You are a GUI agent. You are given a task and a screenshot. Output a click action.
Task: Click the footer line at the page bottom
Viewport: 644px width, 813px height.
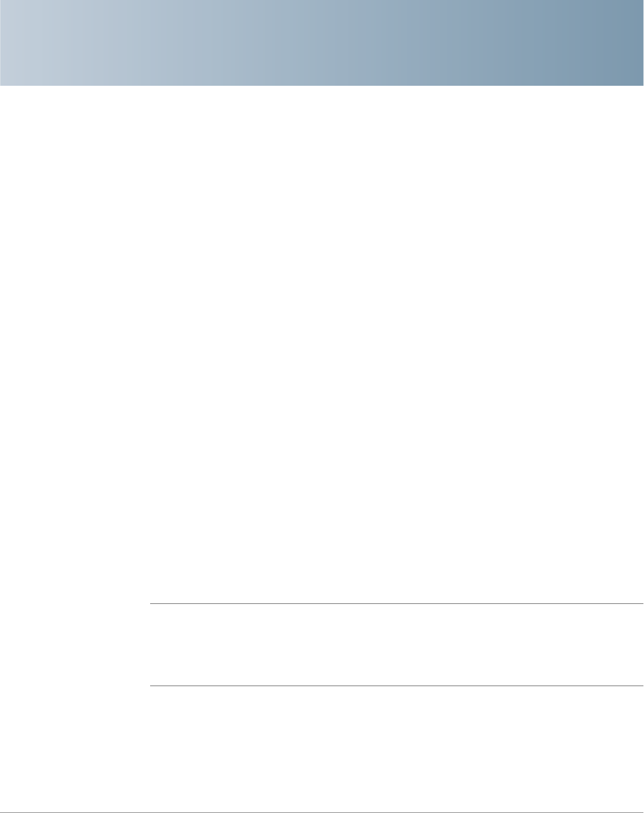322,812
